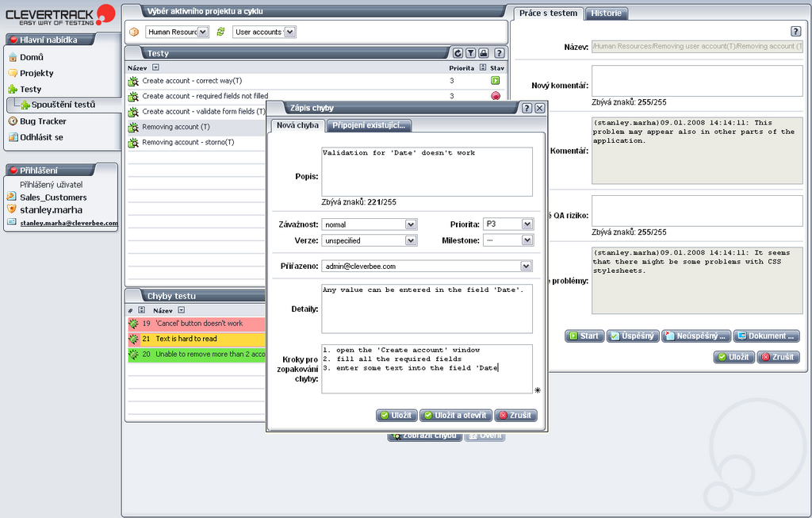Click Uložit in Práce s testem panel
The image size is (812, 518).
tap(734, 357)
